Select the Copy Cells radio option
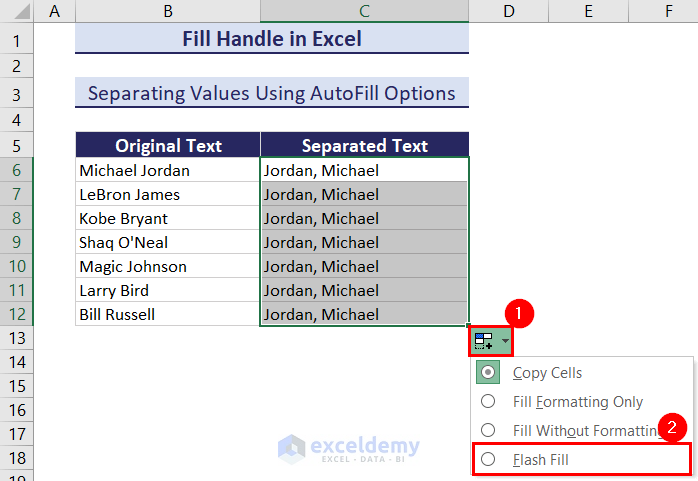Screen dimensions: 698x481 coord(488,373)
